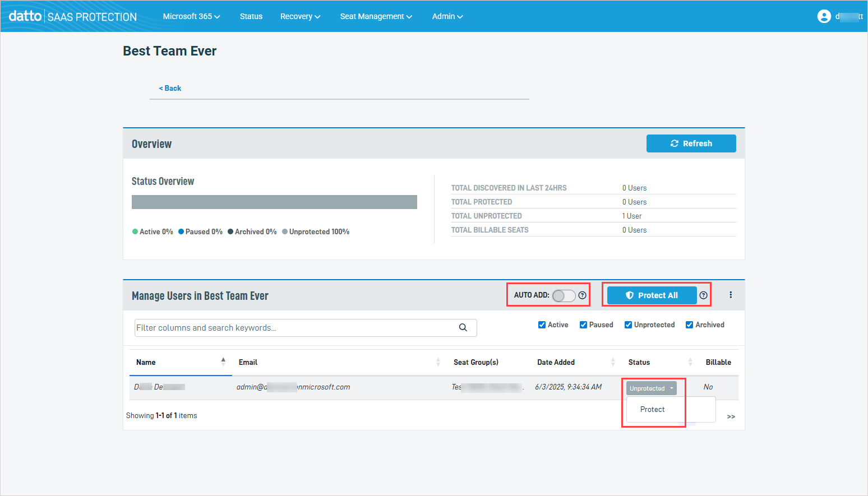Sort by Status column arrows

point(690,362)
